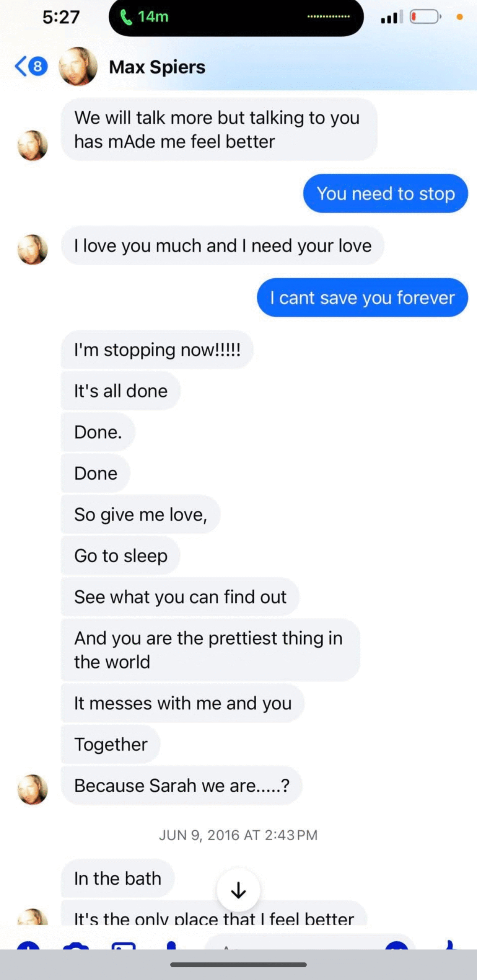Tap the green ongoing call 14m indicator

click(145, 17)
